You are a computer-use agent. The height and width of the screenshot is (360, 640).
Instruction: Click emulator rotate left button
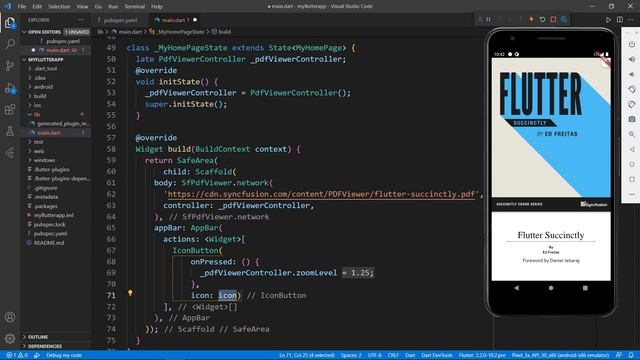(x=631, y=89)
